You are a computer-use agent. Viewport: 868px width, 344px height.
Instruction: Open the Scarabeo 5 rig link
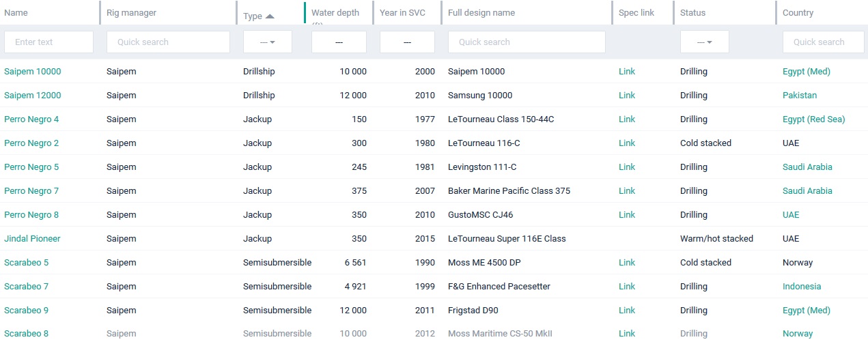[26, 263]
